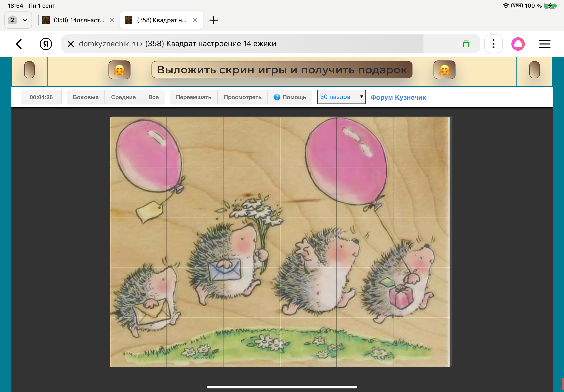The height and width of the screenshot is (392, 564).
Task: Show 'Боковые' edge pieces
Action: pyautogui.click(x=86, y=97)
